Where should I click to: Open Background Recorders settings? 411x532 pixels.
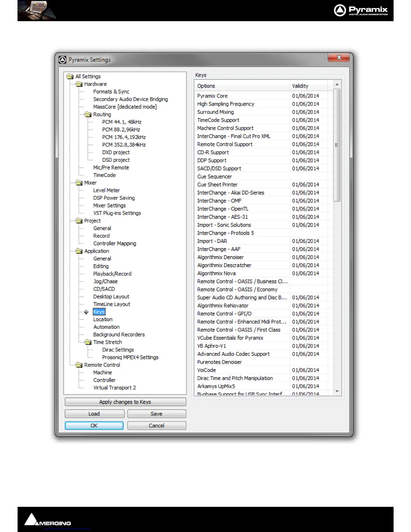coord(119,335)
